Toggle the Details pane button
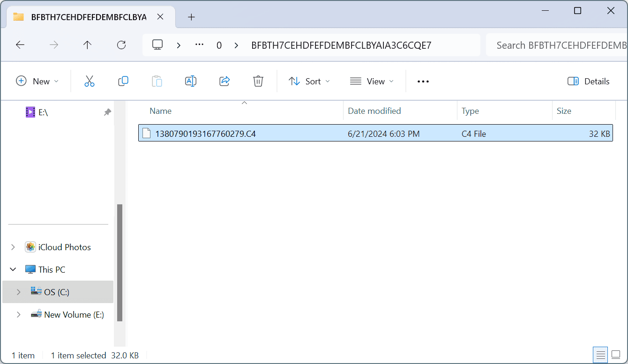This screenshot has height=364, width=628. [588, 81]
